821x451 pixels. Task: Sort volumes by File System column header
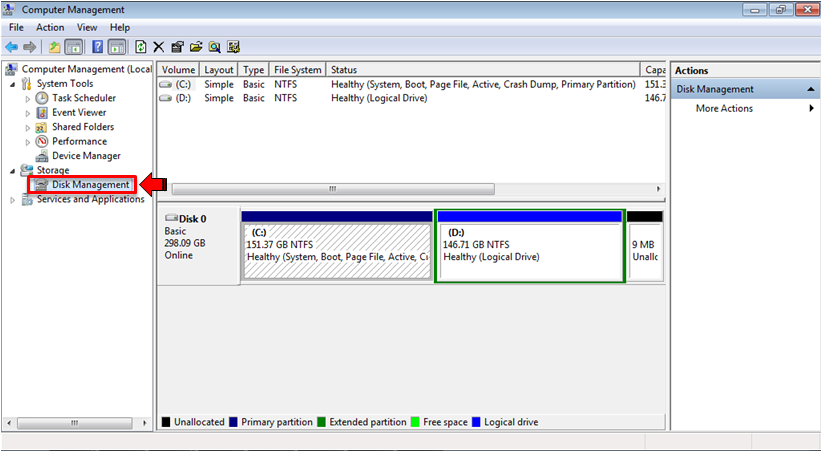point(298,70)
